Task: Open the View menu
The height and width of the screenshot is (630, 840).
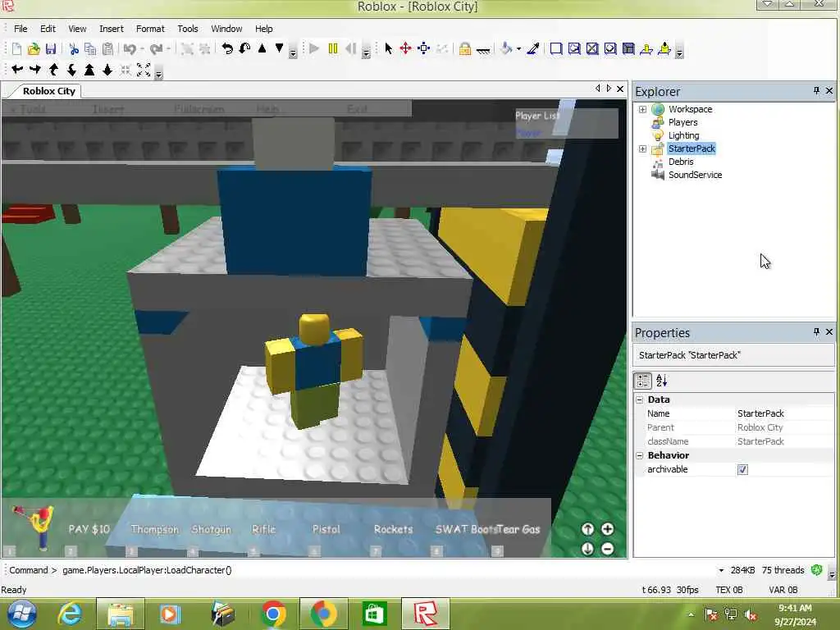Action: point(77,29)
